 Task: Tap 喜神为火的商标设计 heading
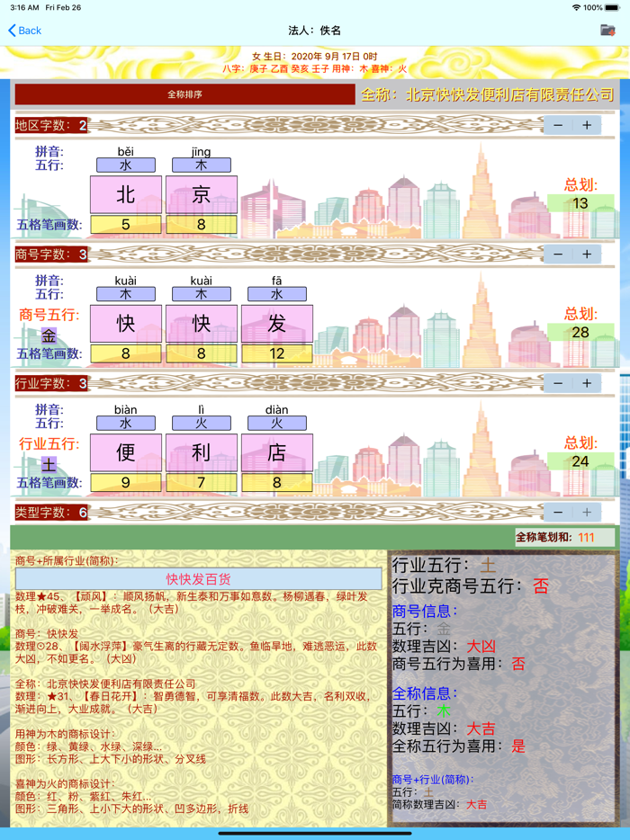pos(65,783)
